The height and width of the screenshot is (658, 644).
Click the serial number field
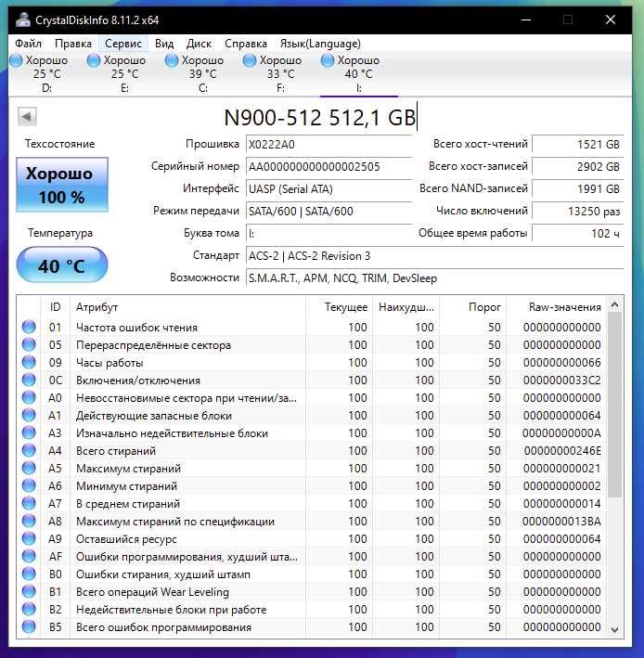[329, 167]
